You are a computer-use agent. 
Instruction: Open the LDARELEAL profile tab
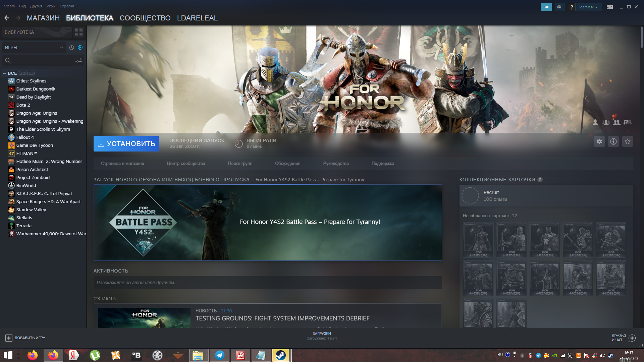197,18
